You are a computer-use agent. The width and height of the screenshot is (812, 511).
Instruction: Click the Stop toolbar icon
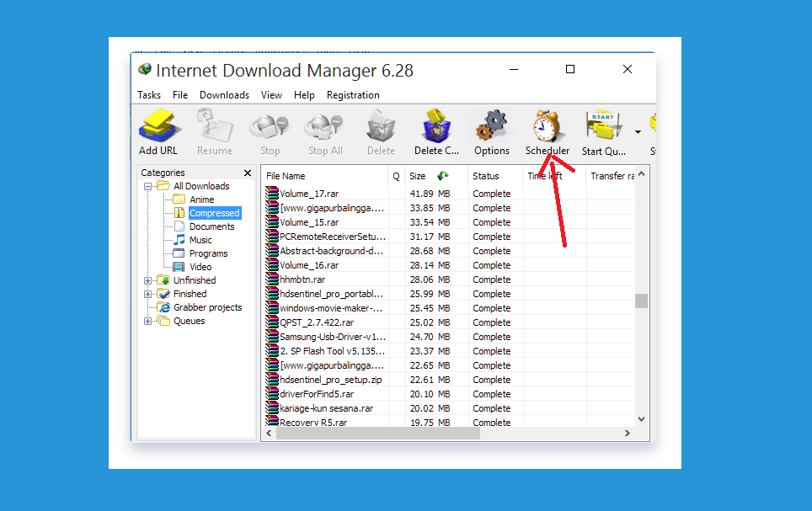[270, 127]
